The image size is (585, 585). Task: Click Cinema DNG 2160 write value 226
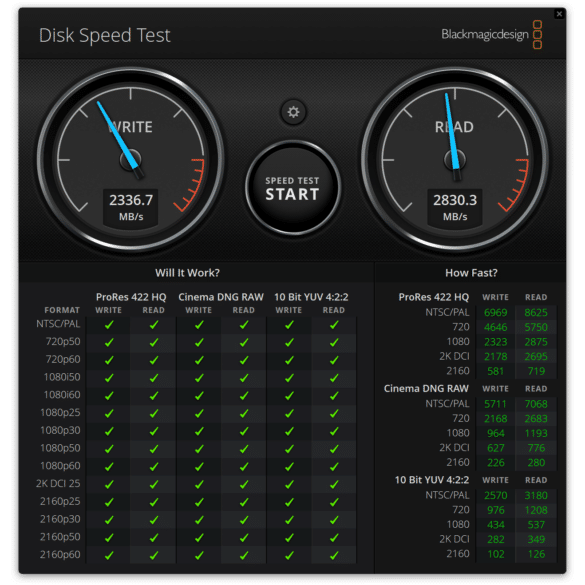point(496,462)
